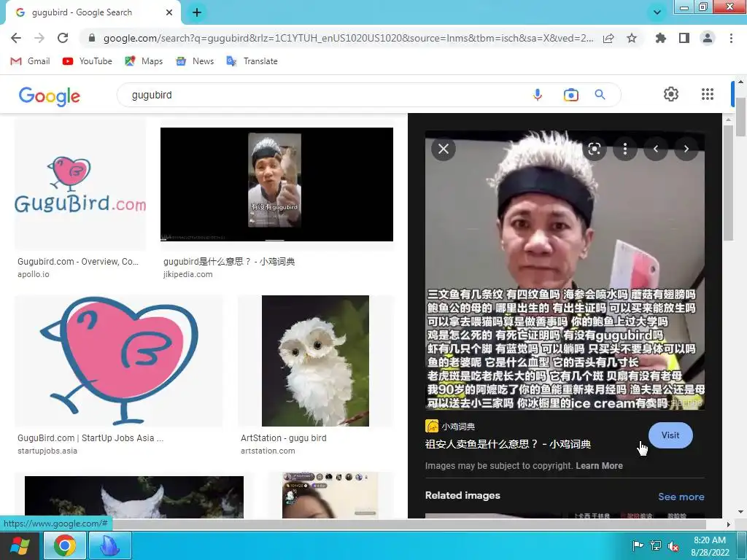Go back to the previous page
The height and width of the screenshot is (560, 747).
tap(16, 38)
